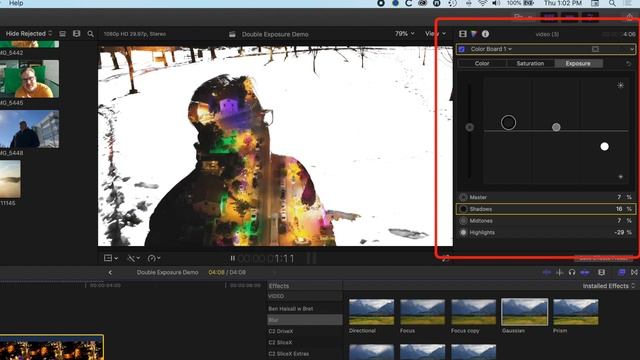Open the Installed Effects dropdown
The width and height of the screenshot is (640, 360).
tap(609, 286)
